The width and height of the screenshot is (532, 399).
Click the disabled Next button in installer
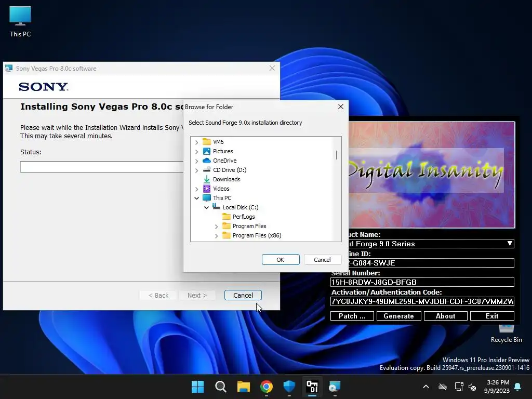tap(197, 295)
